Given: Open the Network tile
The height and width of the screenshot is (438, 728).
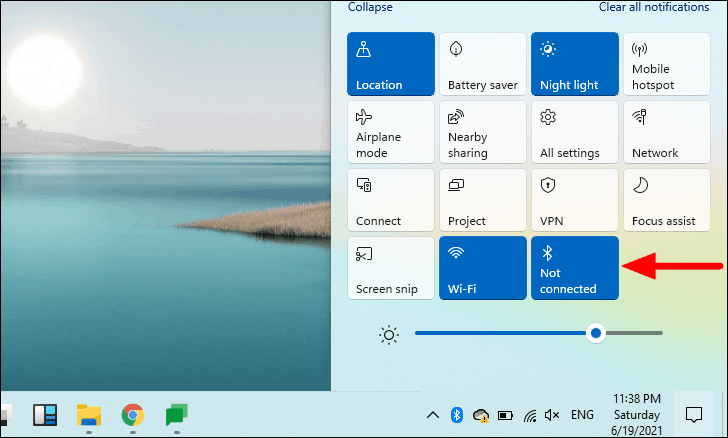Looking at the screenshot, I should pos(667,132).
